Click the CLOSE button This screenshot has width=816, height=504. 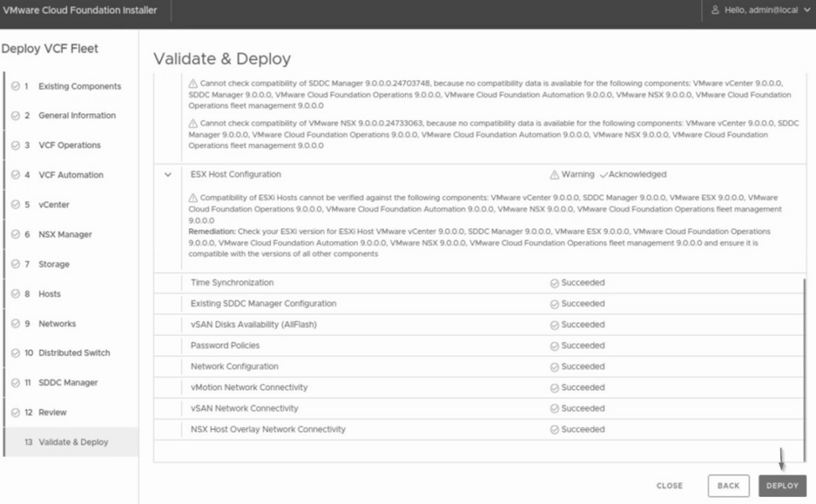(x=669, y=486)
